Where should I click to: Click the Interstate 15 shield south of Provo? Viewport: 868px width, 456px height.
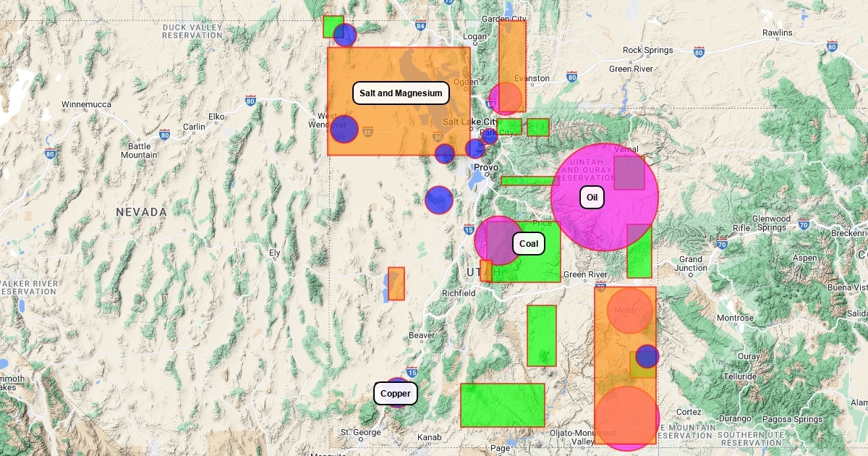tap(469, 230)
